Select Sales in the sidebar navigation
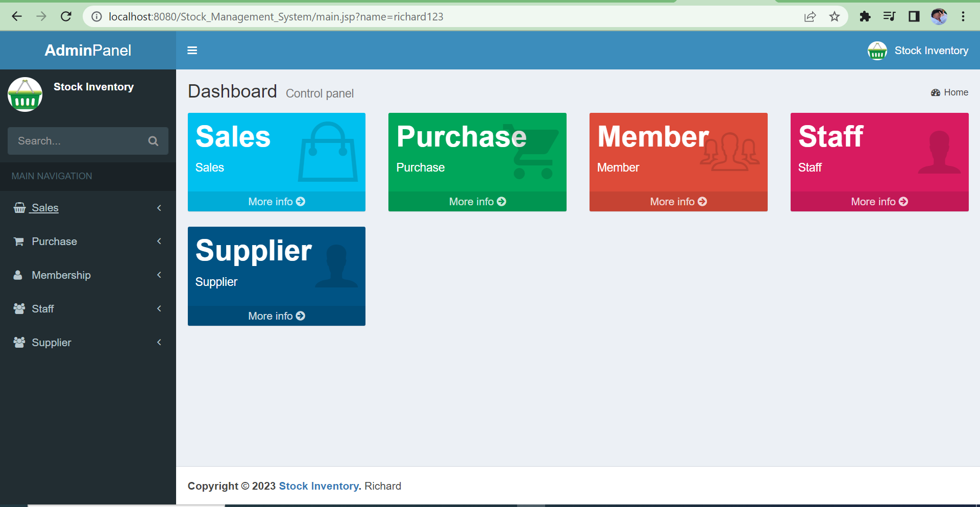Image resolution: width=980 pixels, height=507 pixels. (x=44, y=208)
